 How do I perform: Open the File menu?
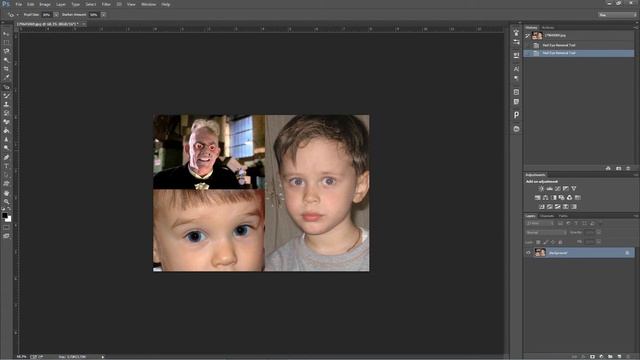click(x=19, y=4)
